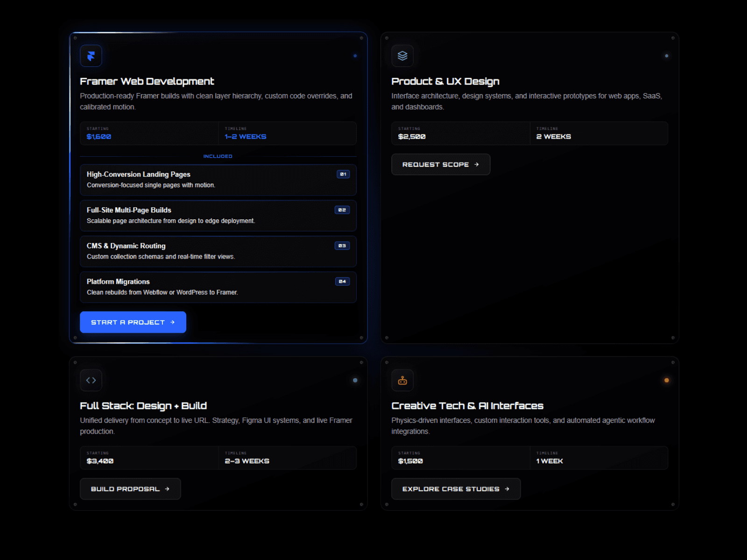Click Explore Case Studies button
This screenshot has width=747, height=560.
click(x=456, y=489)
